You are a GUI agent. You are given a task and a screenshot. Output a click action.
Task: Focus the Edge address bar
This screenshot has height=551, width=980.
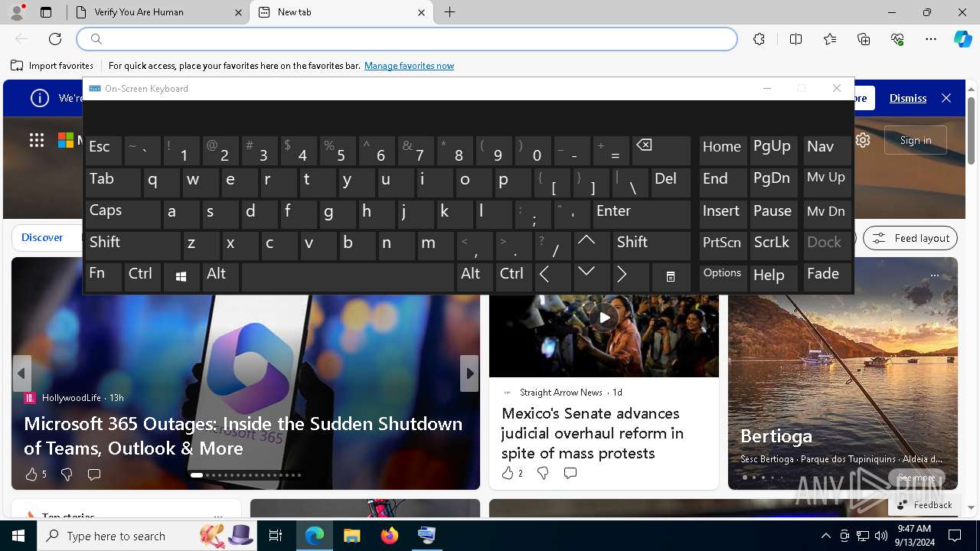point(407,39)
